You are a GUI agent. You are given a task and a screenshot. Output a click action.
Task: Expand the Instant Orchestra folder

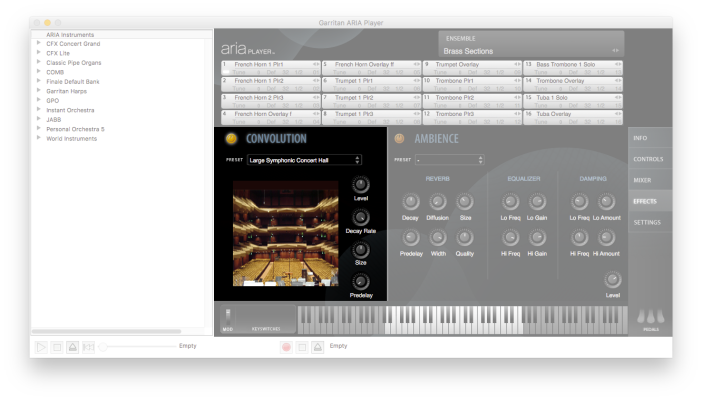[x=39, y=110]
